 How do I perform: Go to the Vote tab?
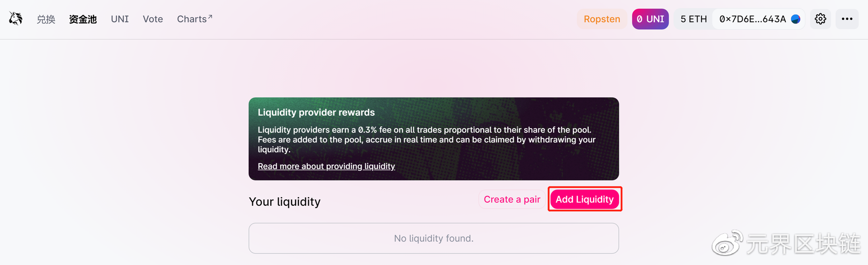153,19
